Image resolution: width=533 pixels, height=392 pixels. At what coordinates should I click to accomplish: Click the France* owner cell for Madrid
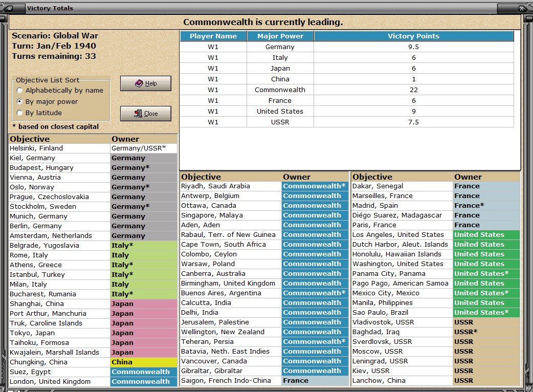[486, 206]
